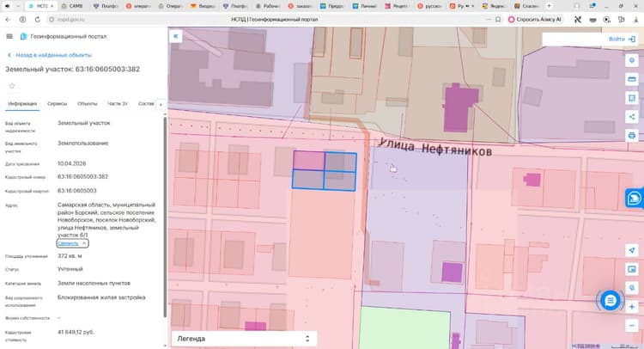Click the heading Земельный участок: 63:16:0605003:382

(72, 69)
